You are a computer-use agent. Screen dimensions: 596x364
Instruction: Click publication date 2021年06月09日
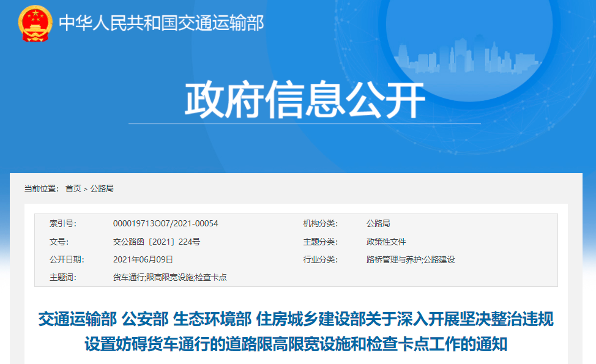[x=143, y=259]
